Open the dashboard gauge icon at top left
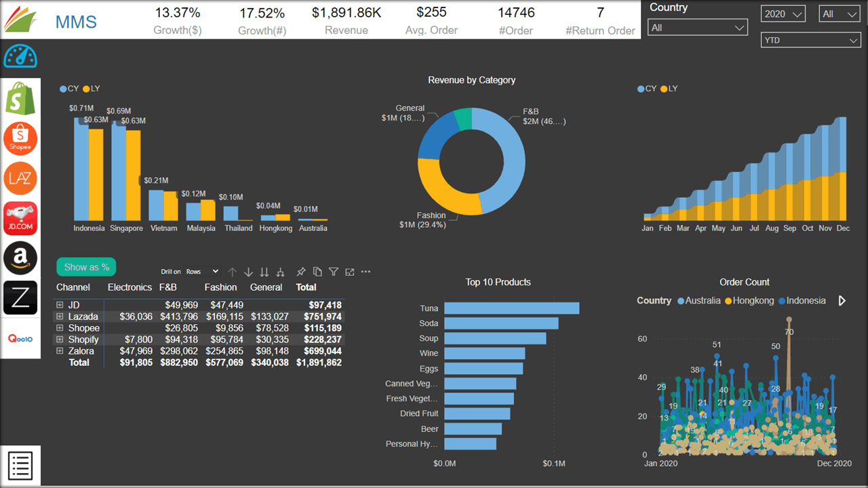 click(x=20, y=57)
